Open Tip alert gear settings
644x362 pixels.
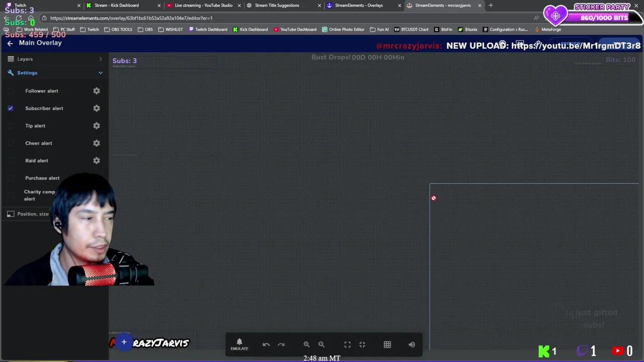pos(97,126)
